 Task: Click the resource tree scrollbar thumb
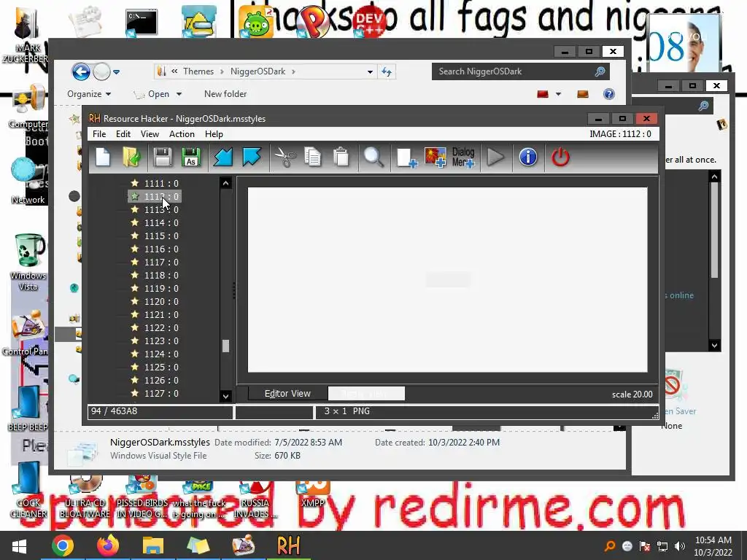(x=226, y=346)
